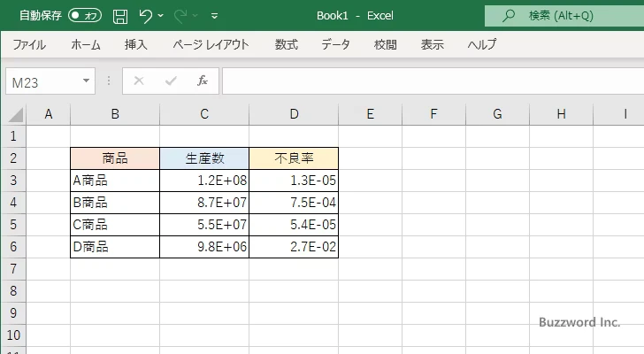
Task: Click the Enter checkmark icon in formula bar
Action: [171, 81]
